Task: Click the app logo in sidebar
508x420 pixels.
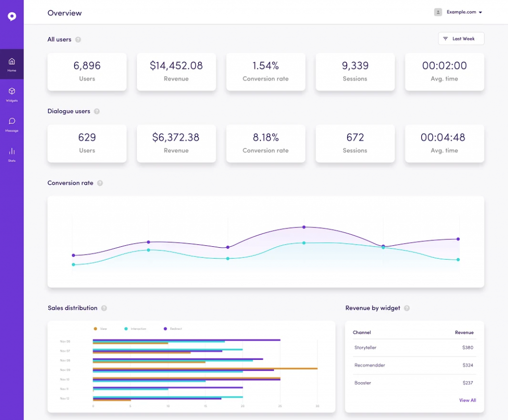Action: pos(12,16)
